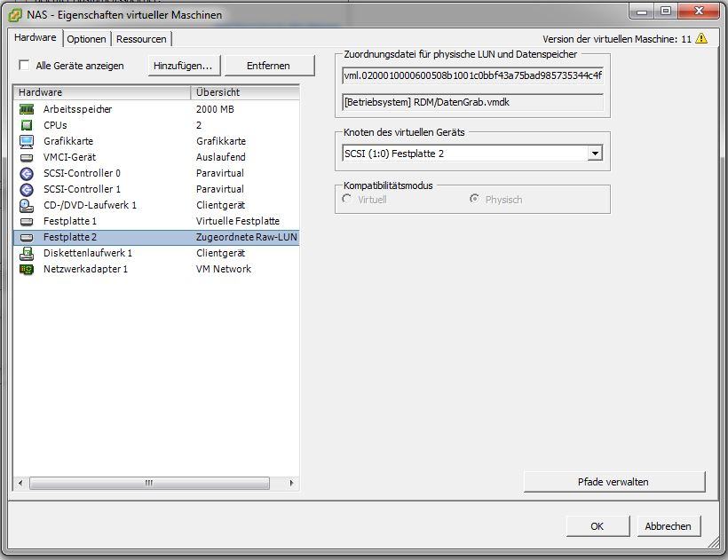Click the Festplatte 2 disk icon

pyautogui.click(x=27, y=238)
